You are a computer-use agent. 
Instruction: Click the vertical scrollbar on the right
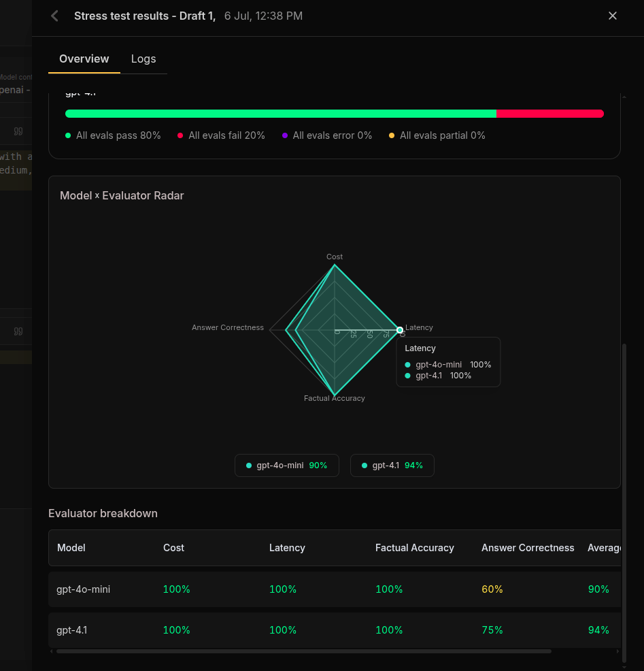[x=624, y=503]
